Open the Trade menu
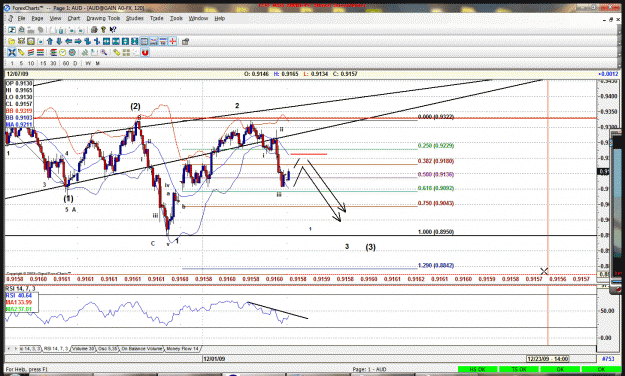The width and height of the screenshot is (625, 376). pyautogui.click(x=157, y=18)
